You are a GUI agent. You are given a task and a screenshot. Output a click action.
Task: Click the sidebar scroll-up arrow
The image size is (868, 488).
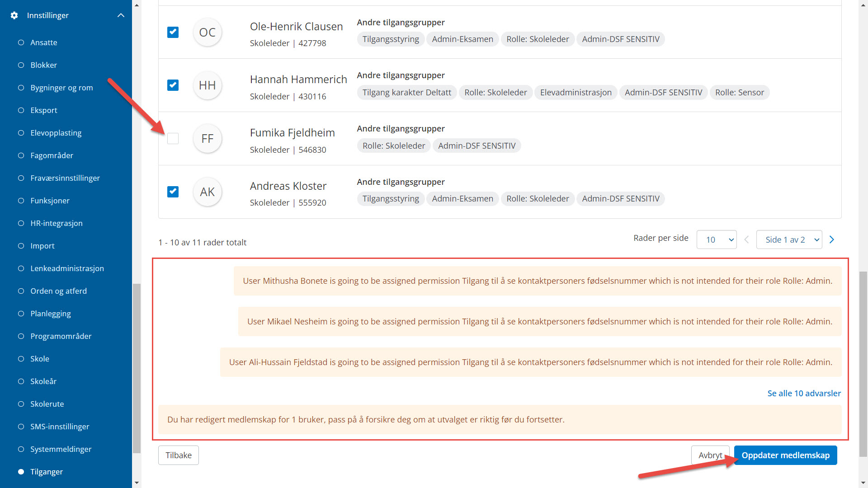(x=137, y=5)
